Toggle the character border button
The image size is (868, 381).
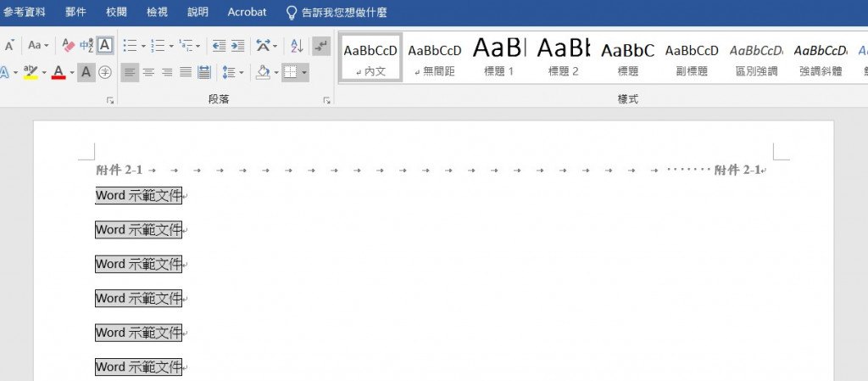[104, 46]
